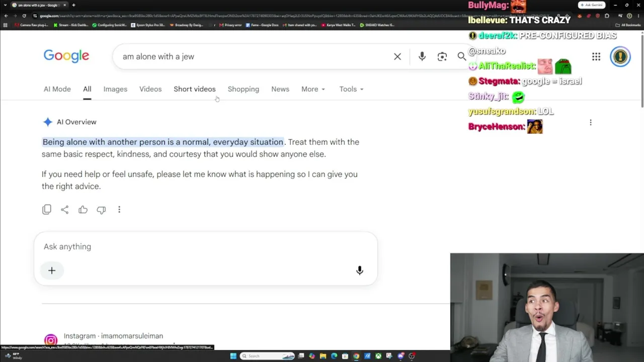
Task: Open Search by image (Google Lens)
Action: [442, 57]
